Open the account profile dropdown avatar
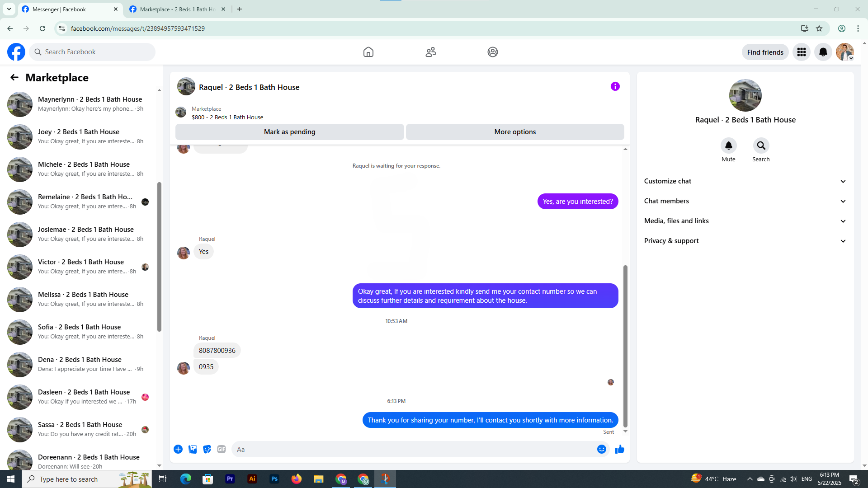 coord(845,52)
